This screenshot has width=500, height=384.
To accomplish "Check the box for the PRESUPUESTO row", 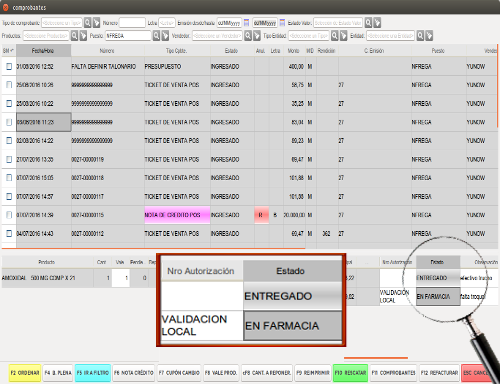I will (9, 66).
